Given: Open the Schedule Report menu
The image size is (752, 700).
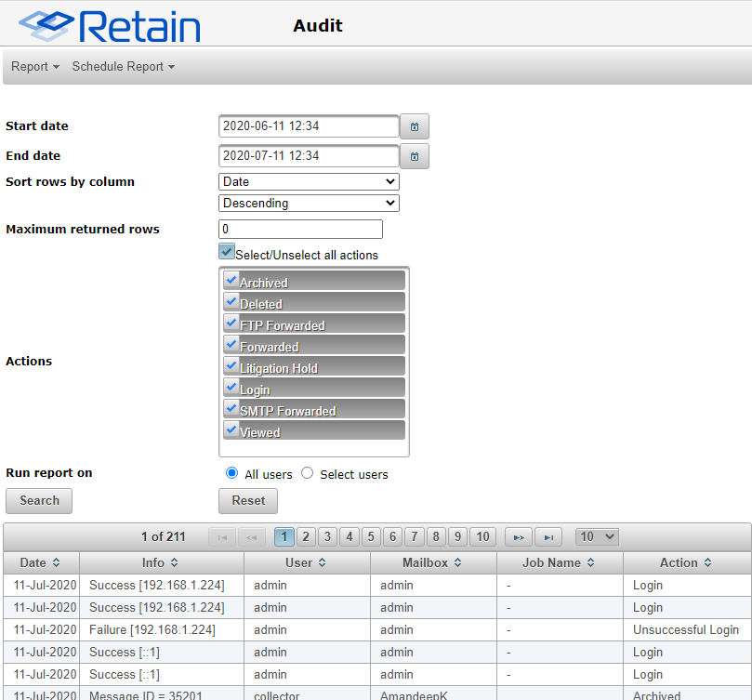Looking at the screenshot, I should click(x=123, y=67).
